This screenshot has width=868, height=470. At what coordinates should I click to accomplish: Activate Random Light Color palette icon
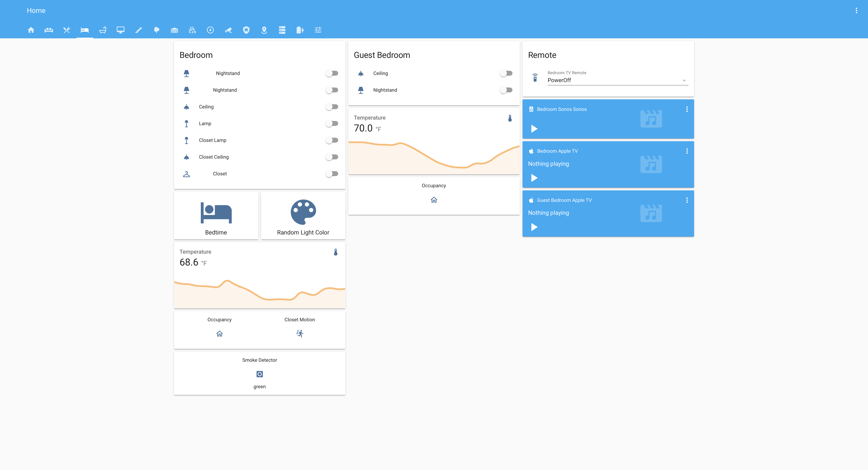tap(303, 212)
